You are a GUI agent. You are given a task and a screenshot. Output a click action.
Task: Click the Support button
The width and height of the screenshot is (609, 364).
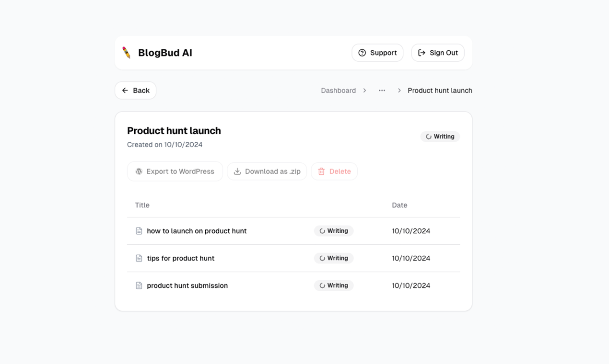coord(377,53)
